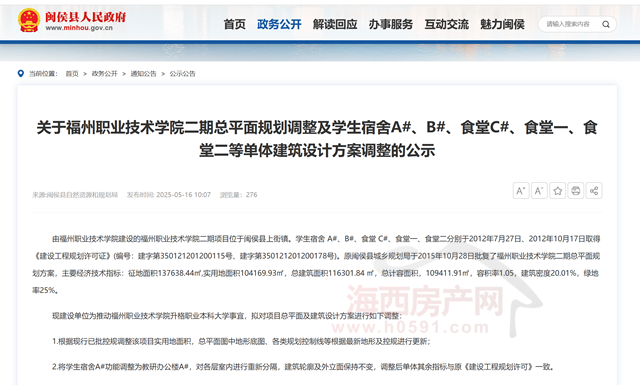Click the 当前位置 breadcrumb label
Screen dimensions: 640x385
(x=43, y=74)
